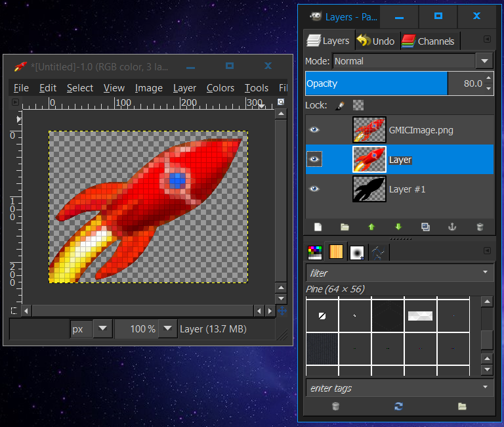Open the Select menu

tap(80, 88)
